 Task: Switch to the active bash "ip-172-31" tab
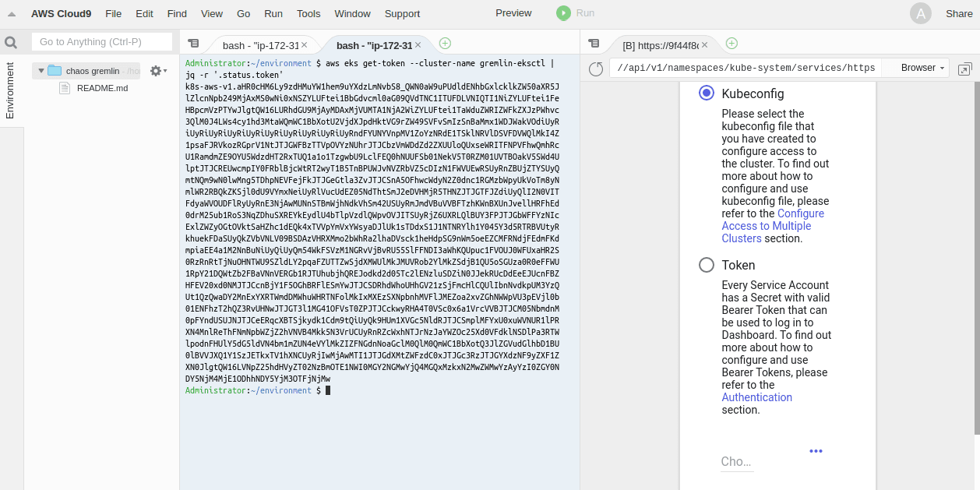tap(374, 45)
